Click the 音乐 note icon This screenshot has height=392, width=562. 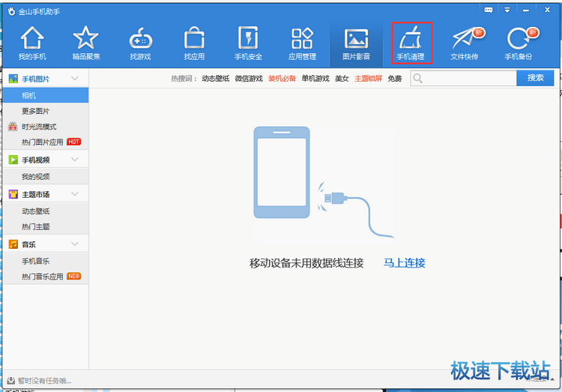click(13, 244)
